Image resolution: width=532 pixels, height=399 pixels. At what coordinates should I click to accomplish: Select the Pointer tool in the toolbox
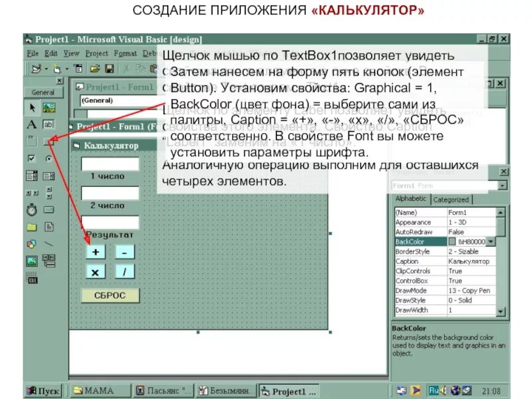32,108
